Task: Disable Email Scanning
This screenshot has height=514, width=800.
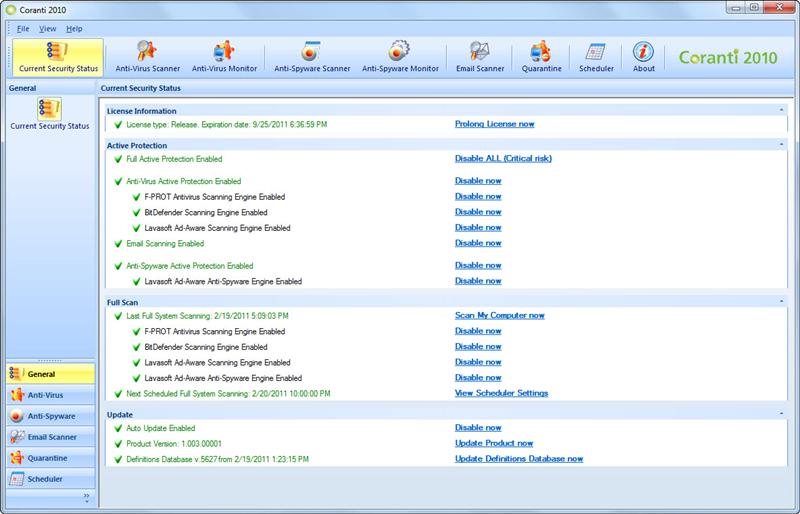Action: click(x=478, y=243)
